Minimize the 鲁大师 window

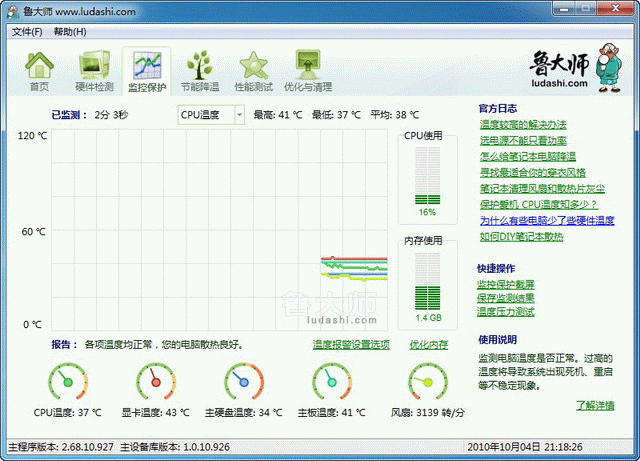(x=564, y=8)
